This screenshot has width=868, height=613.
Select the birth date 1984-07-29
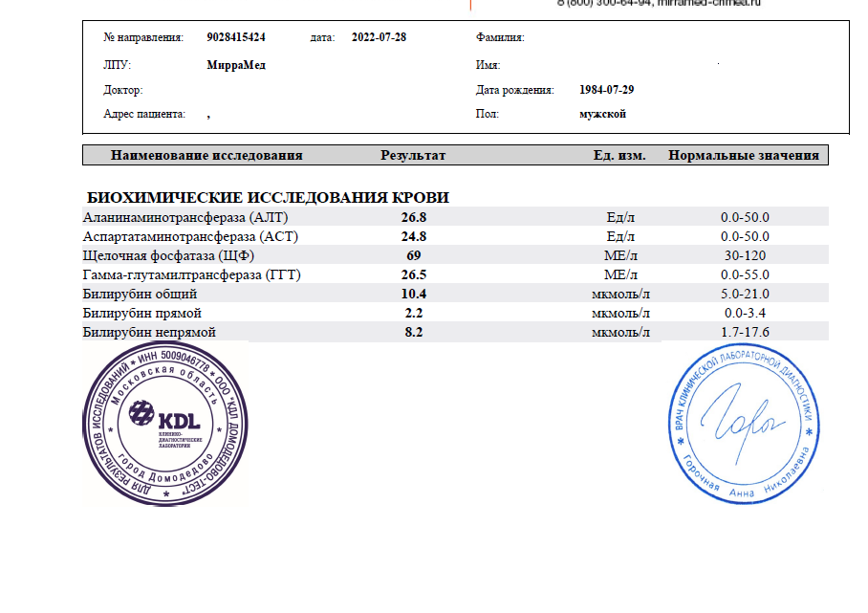tap(606, 90)
